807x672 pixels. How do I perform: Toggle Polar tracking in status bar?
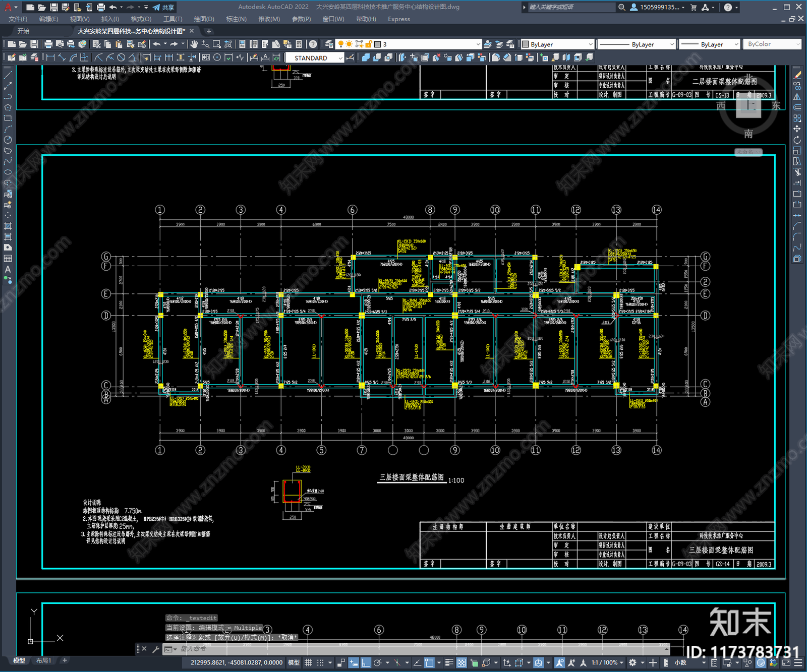377,662
